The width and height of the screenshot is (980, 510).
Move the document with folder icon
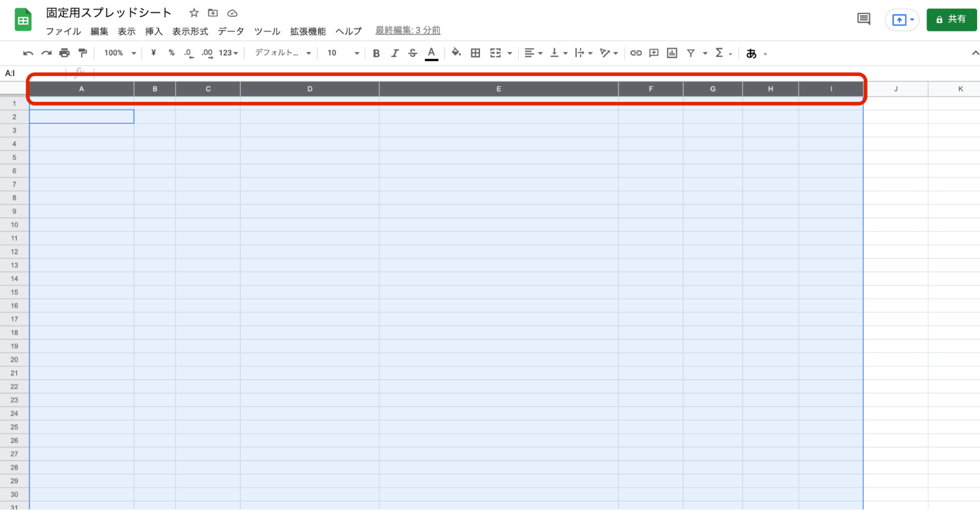(x=213, y=13)
